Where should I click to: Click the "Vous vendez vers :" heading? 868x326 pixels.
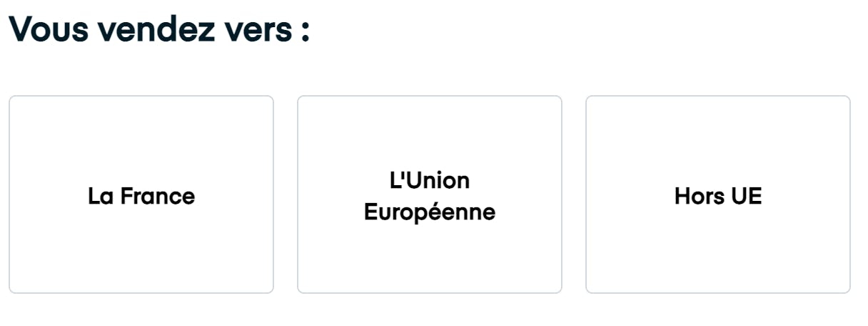160,30
